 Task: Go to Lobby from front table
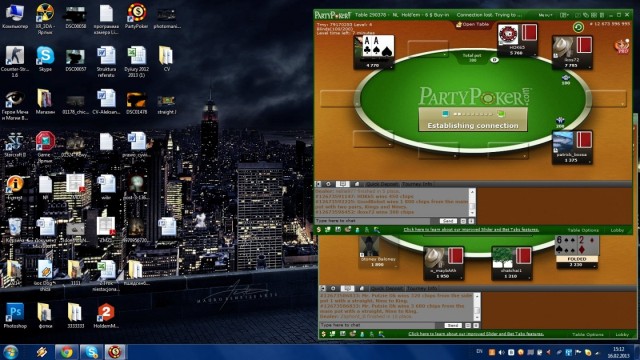coord(617,230)
